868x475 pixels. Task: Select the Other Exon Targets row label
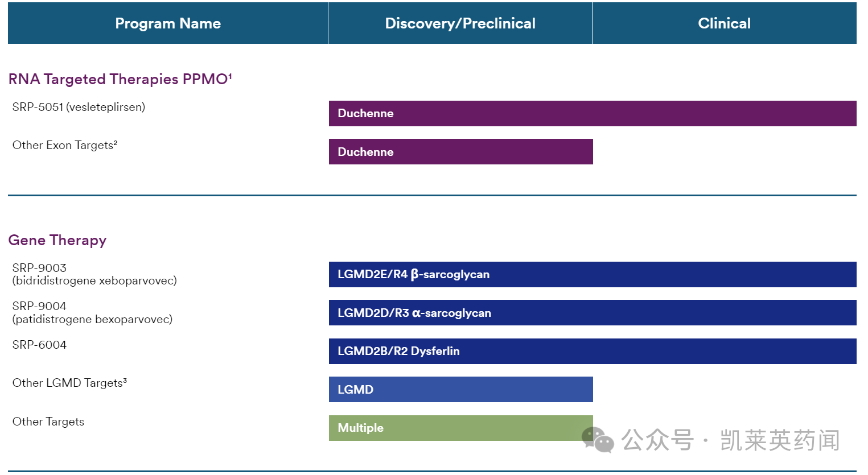point(65,145)
